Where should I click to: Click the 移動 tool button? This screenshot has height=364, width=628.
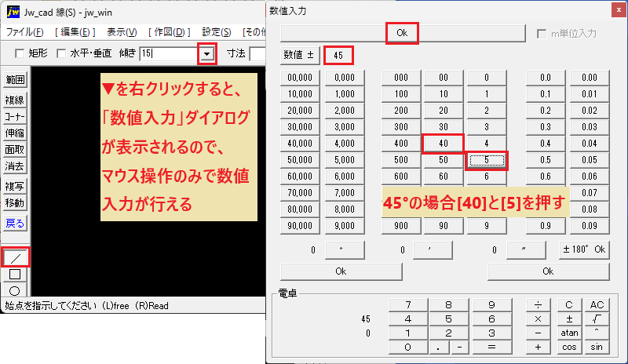[15, 203]
